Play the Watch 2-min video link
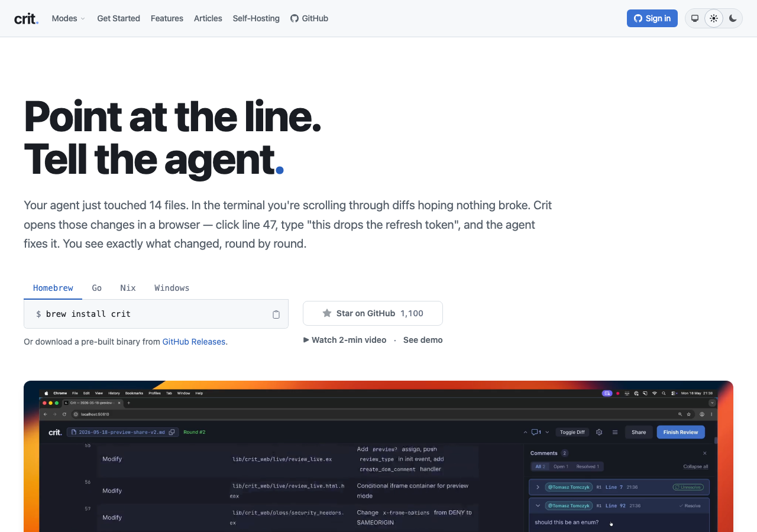Screen dimensions: 757x532 (345, 340)
